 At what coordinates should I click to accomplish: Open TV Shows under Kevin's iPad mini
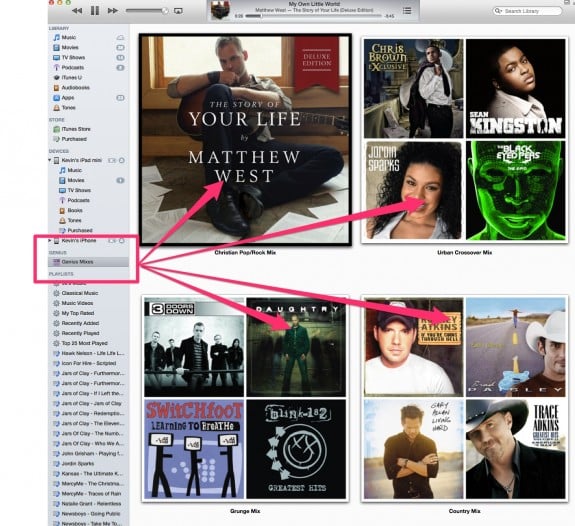coord(79,190)
